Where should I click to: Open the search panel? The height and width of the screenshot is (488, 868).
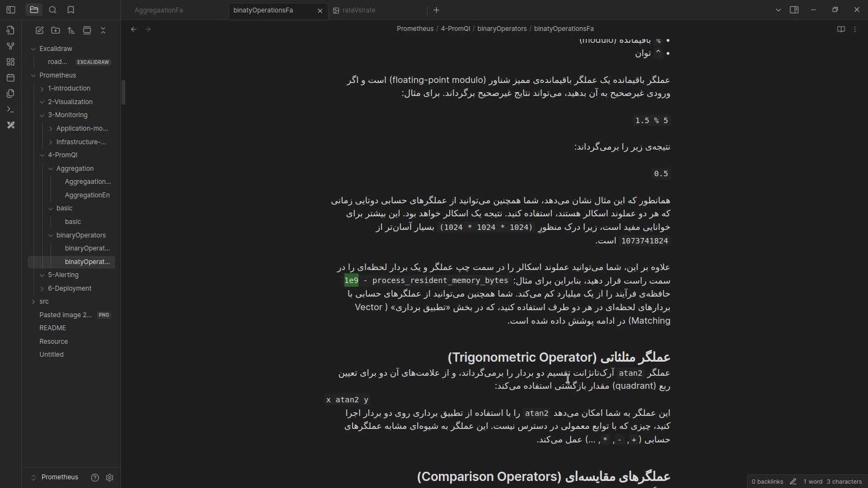[53, 10]
